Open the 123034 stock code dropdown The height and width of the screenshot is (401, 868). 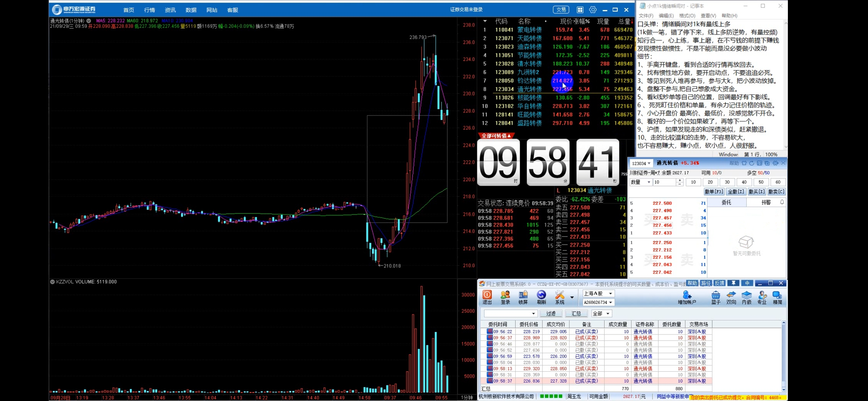click(649, 163)
